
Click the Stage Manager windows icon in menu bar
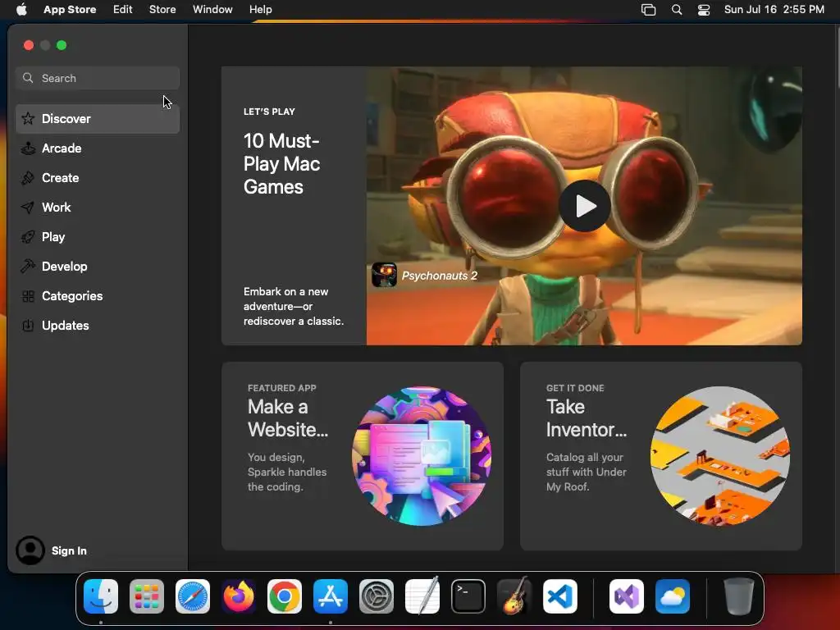(x=648, y=10)
